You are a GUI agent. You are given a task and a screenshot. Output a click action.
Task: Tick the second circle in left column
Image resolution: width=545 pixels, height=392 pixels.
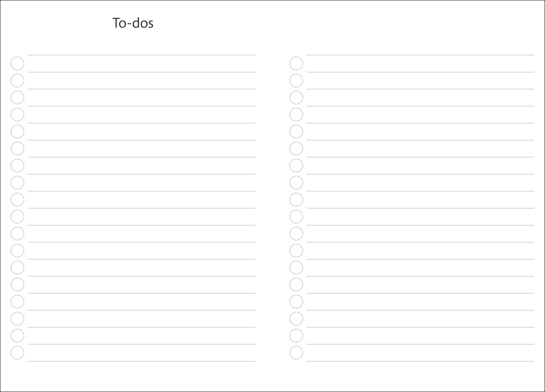[17, 81]
